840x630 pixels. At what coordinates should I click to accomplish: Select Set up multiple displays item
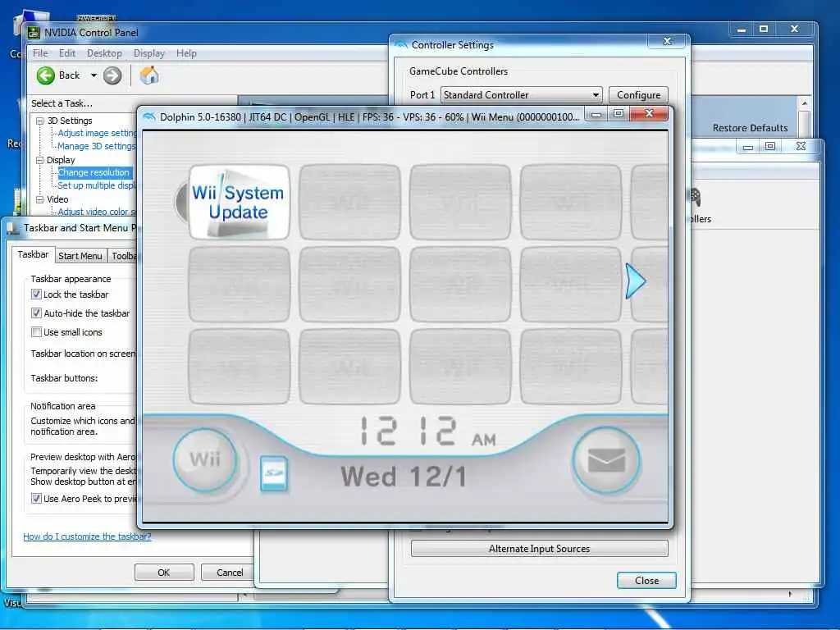(x=97, y=185)
